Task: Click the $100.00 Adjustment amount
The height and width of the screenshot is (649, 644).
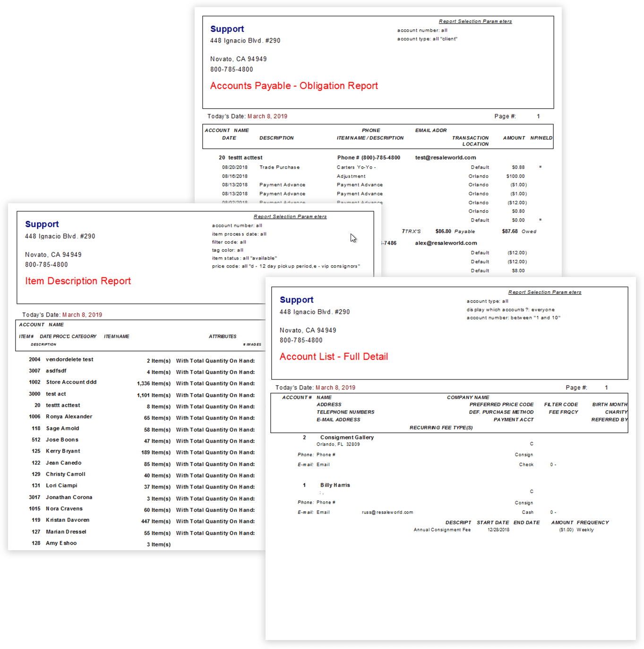Action: click(x=515, y=176)
